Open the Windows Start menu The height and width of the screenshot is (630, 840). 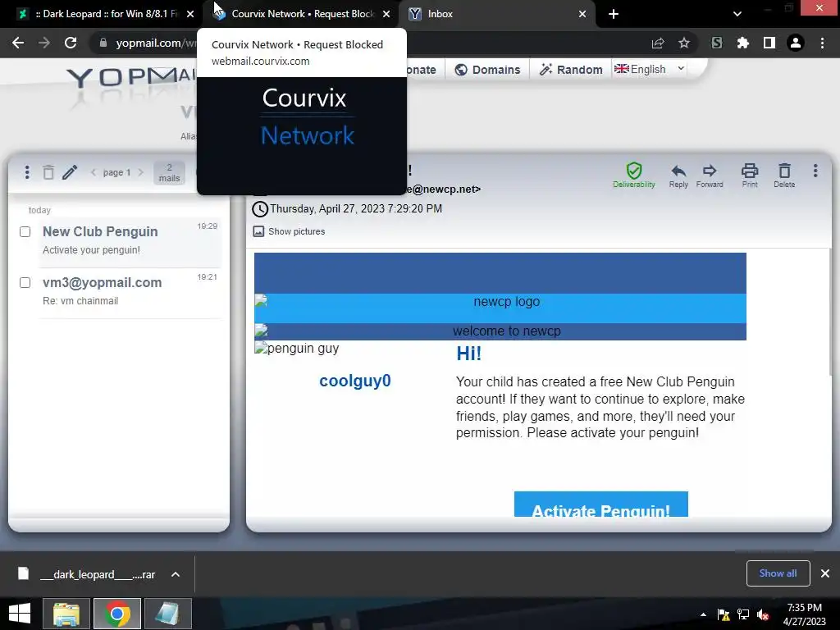20,614
